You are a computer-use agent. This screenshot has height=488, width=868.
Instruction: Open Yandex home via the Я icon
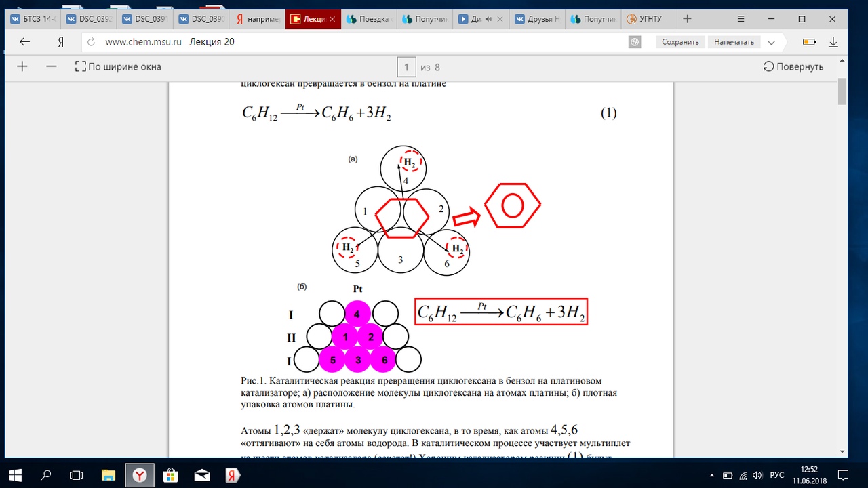60,41
